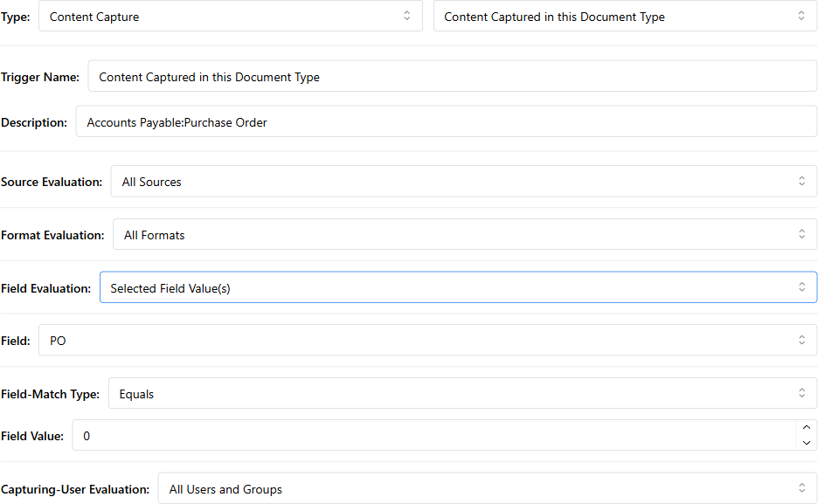Viewport: 818px width, 504px height.
Task: Open the Source Evaluation dropdown
Action: pyautogui.click(x=463, y=182)
